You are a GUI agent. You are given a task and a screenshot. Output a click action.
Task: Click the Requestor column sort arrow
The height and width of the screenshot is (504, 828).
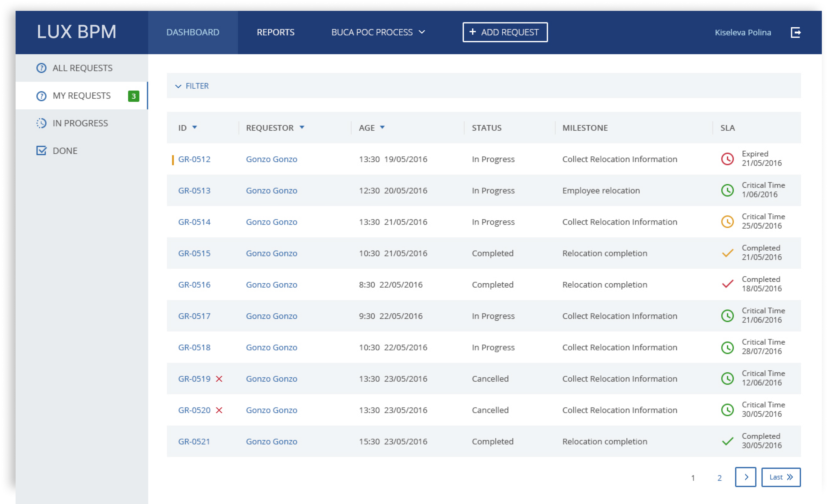click(302, 127)
